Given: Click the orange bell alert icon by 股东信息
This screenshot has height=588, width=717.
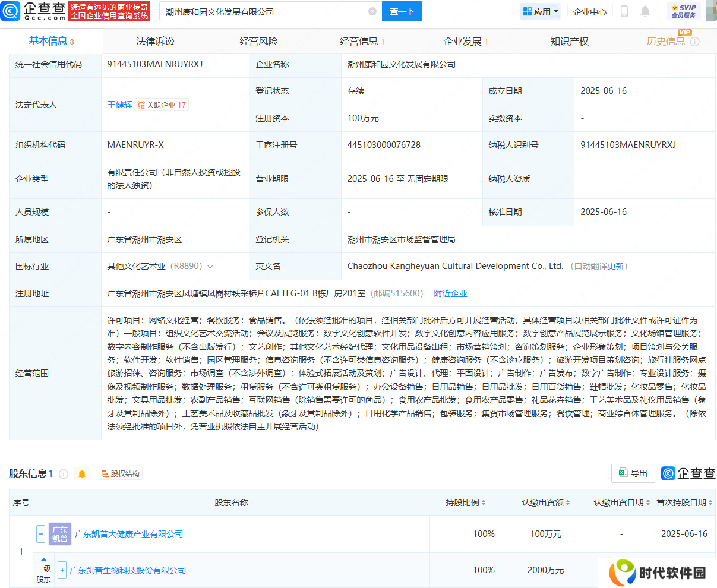Looking at the screenshot, I should 82,474.
